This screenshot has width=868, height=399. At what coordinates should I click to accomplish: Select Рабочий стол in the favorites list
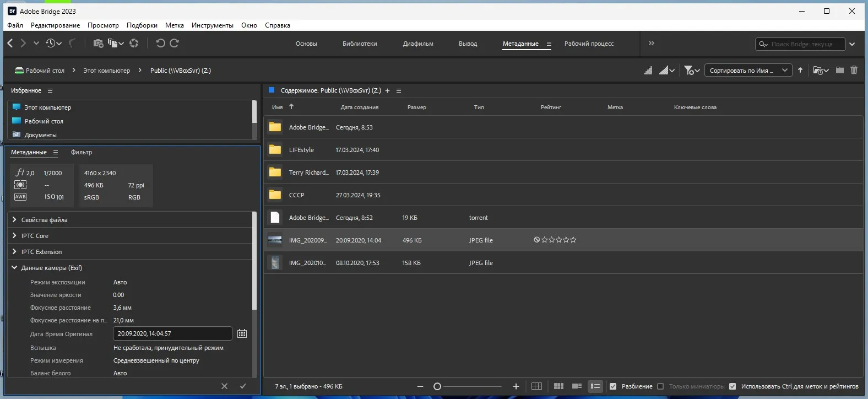44,121
